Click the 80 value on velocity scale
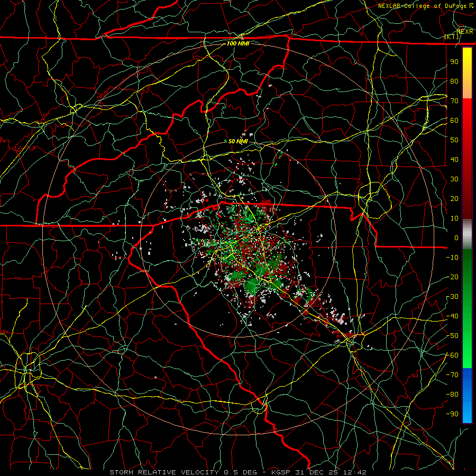The image size is (476, 476). [x=454, y=81]
